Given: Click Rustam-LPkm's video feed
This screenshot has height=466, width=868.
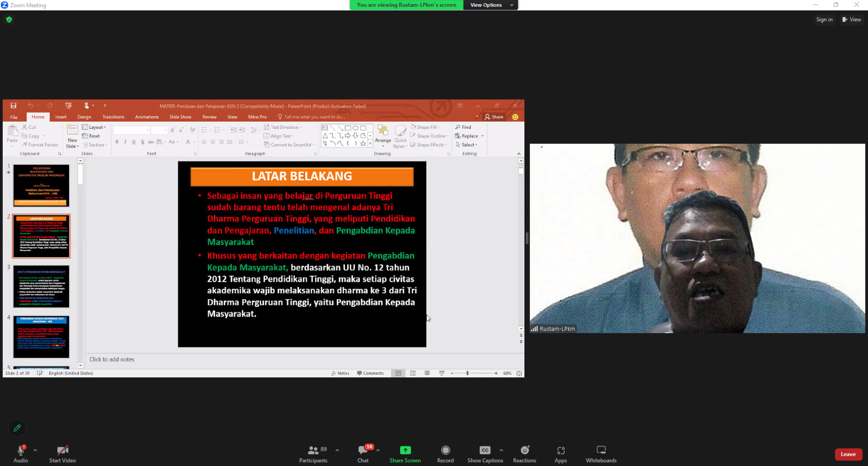Looking at the screenshot, I should (x=697, y=238).
